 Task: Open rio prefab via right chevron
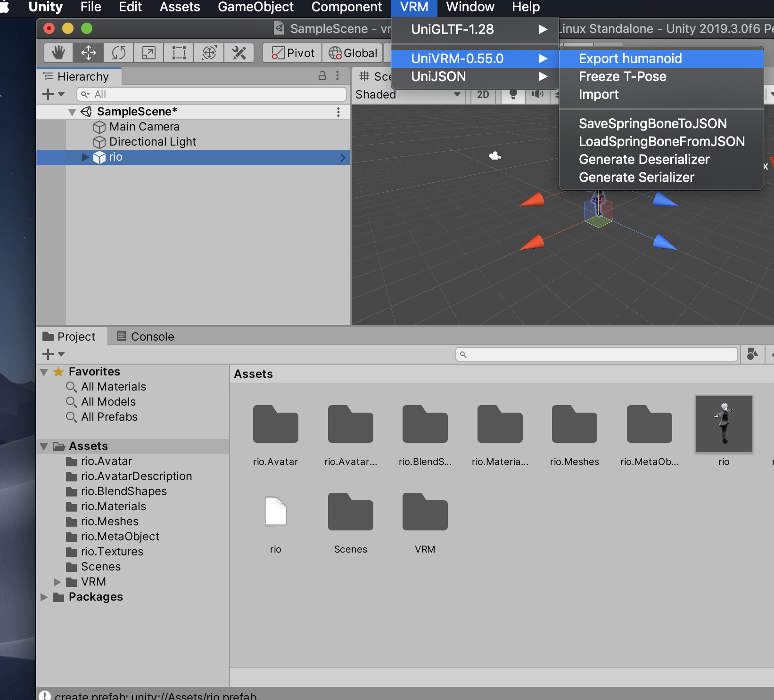point(343,157)
